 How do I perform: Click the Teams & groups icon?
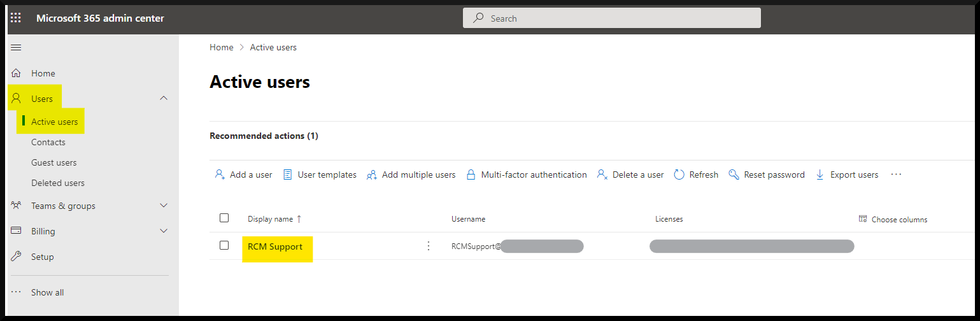17,206
